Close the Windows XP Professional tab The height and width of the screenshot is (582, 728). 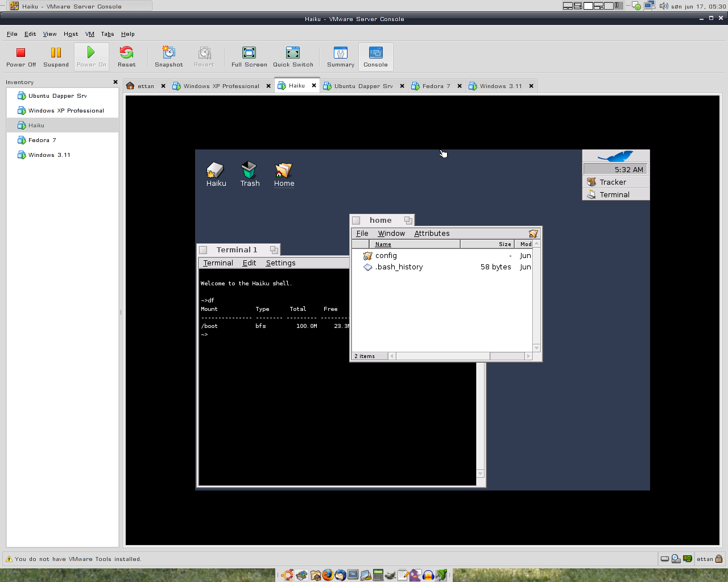[268, 86]
